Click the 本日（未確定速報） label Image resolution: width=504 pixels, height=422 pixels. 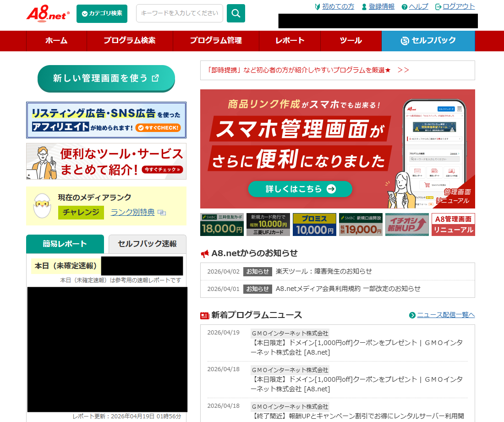tap(66, 266)
